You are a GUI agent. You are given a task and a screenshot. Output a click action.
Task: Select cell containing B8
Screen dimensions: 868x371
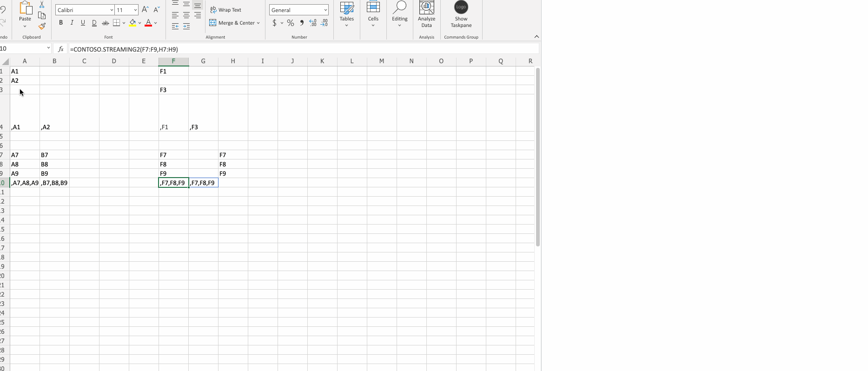pyautogui.click(x=54, y=164)
